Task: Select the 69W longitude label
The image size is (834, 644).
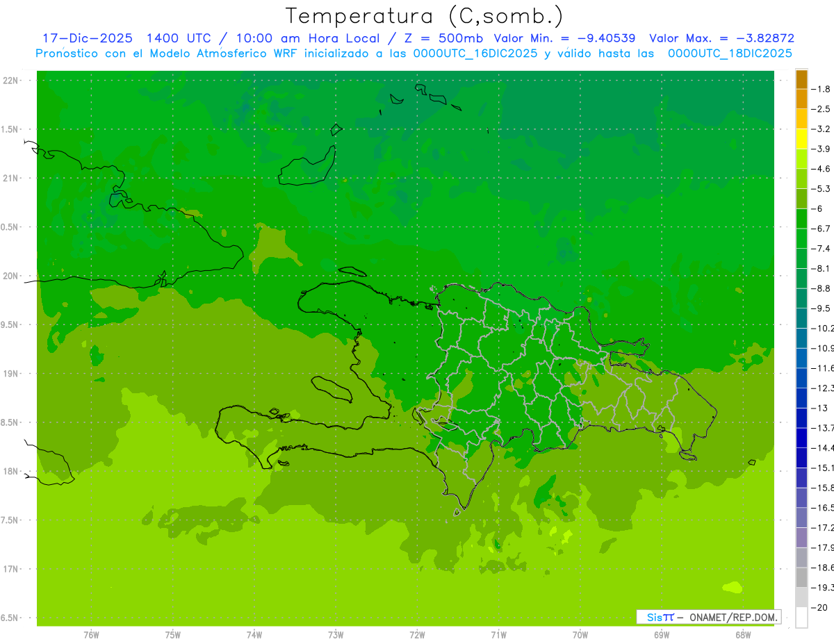Action: [x=662, y=635]
